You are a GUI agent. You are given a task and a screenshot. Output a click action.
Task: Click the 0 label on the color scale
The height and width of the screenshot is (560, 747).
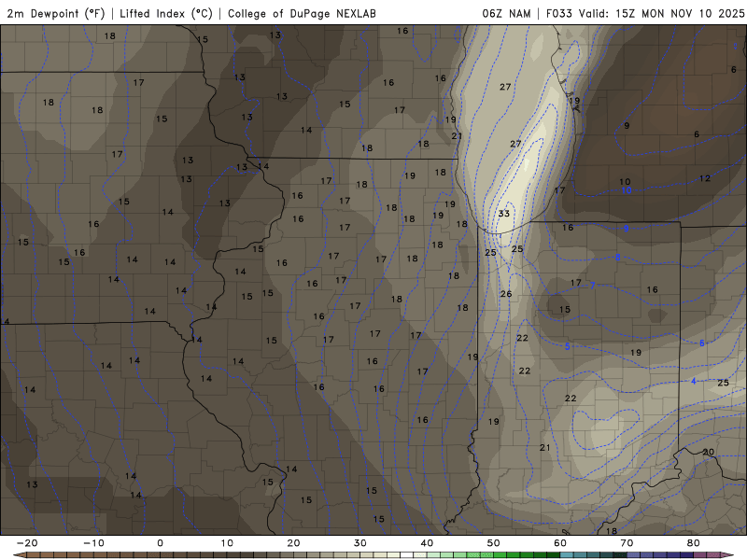(x=160, y=543)
